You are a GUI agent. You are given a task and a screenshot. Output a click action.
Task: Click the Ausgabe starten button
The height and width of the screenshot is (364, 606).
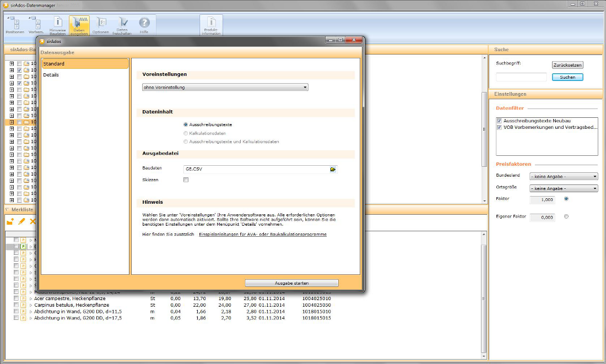coord(291,283)
